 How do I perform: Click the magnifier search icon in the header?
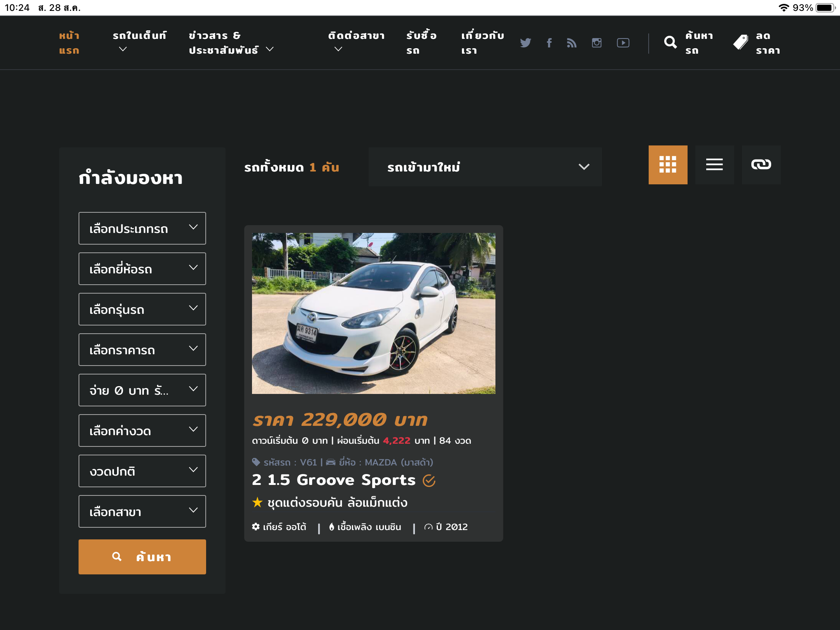[x=670, y=42]
